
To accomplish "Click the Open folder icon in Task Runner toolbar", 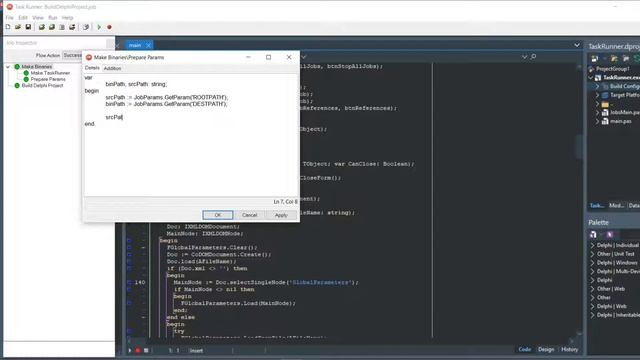I will tap(18, 27).
